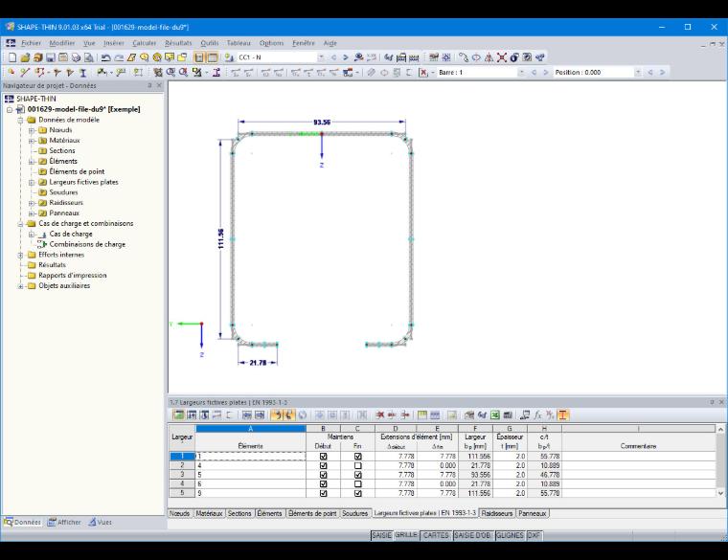
Task: Click the first green table icon in the table toolbar
Action: (178, 415)
